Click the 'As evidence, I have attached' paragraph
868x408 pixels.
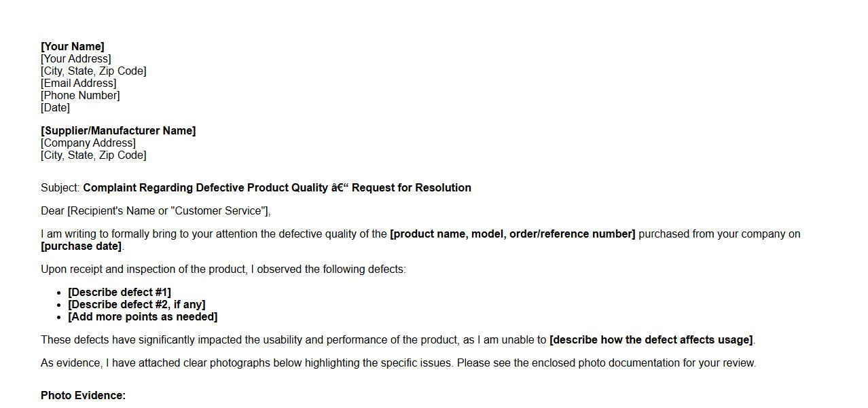[398, 363]
